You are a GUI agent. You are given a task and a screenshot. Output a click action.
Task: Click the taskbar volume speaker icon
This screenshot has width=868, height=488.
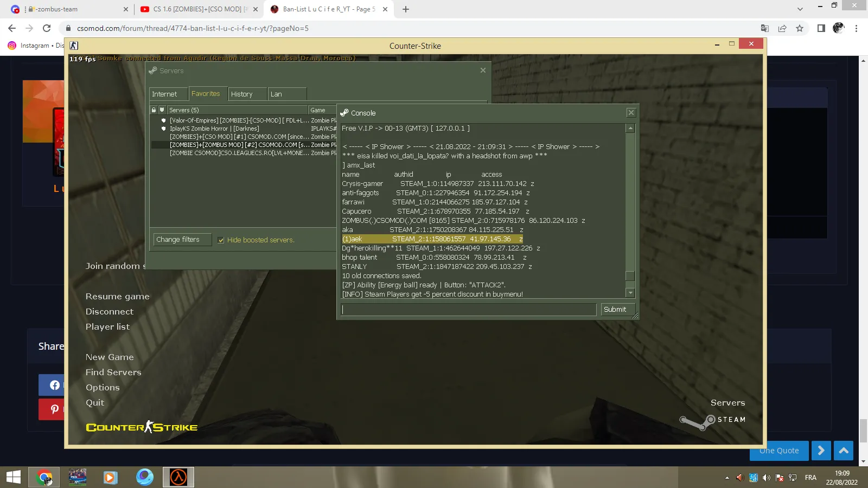click(x=766, y=478)
